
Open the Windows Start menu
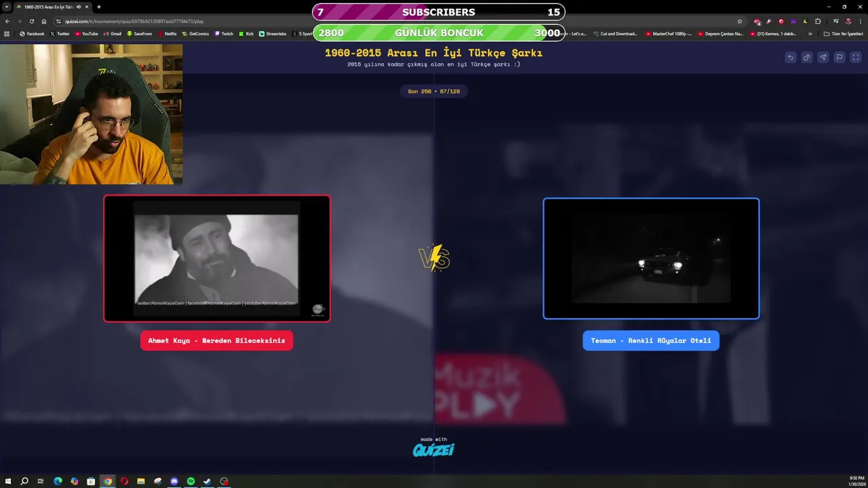click(7, 481)
